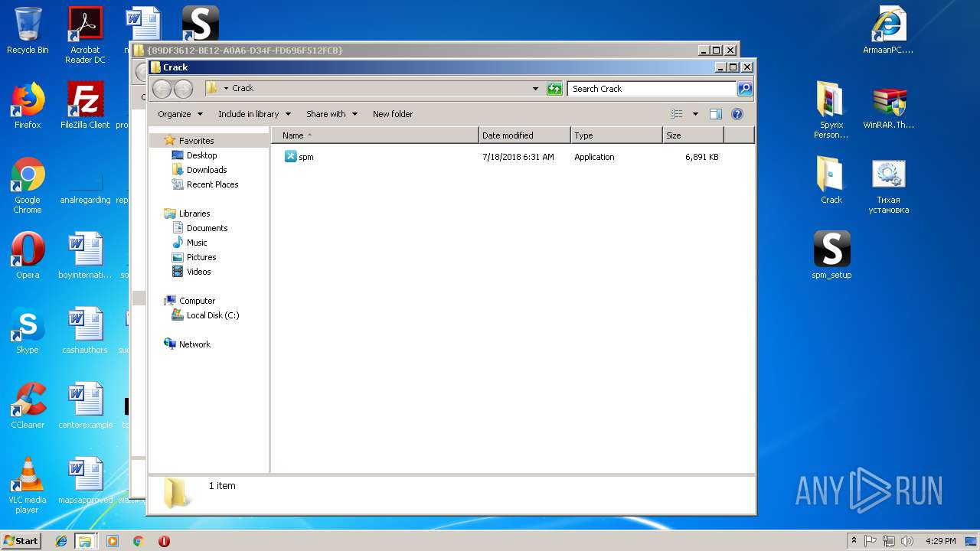Open Documents library

(x=207, y=228)
